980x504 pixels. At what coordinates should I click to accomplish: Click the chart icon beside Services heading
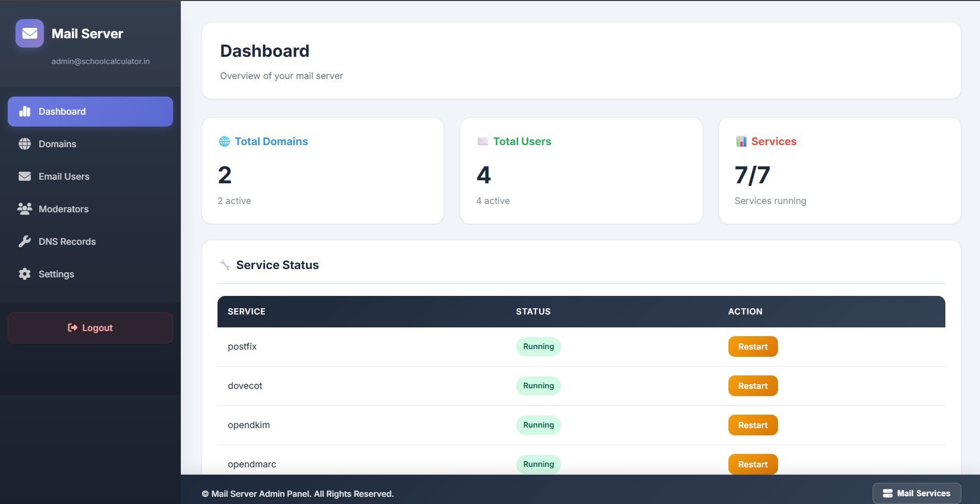[741, 141]
